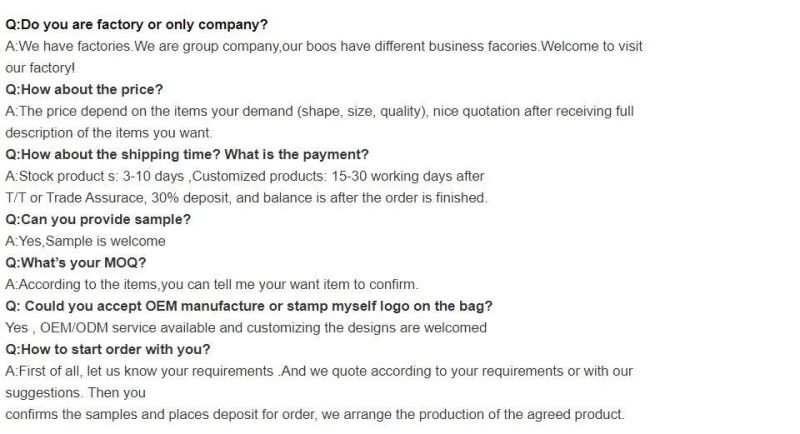Image resolution: width=800 pixels, height=434 pixels.
Task: Click the final line about confirming samples
Action: [315, 414]
